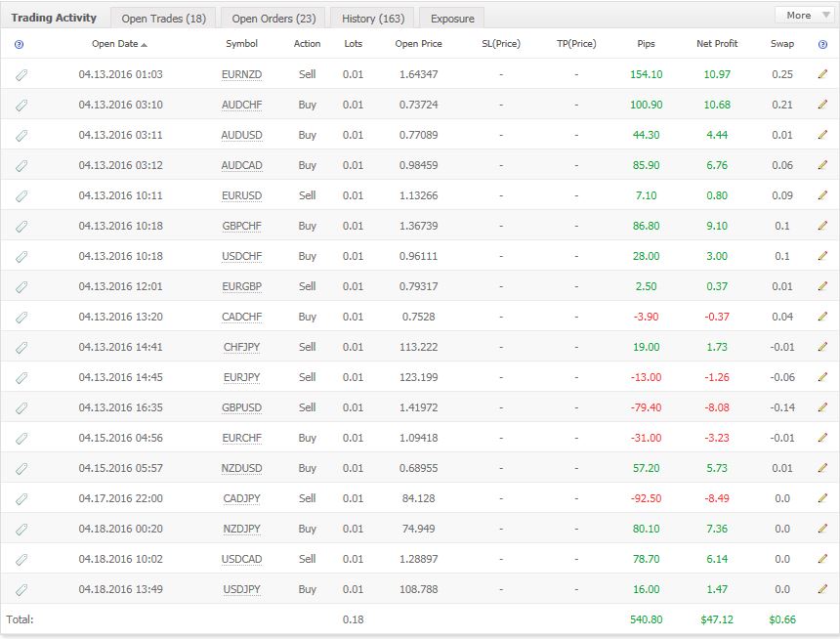Viewport: 840px width, 639px height.
Task: Click the tag icon in the EURCHF row
Action: pyautogui.click(x=21, y=439)
